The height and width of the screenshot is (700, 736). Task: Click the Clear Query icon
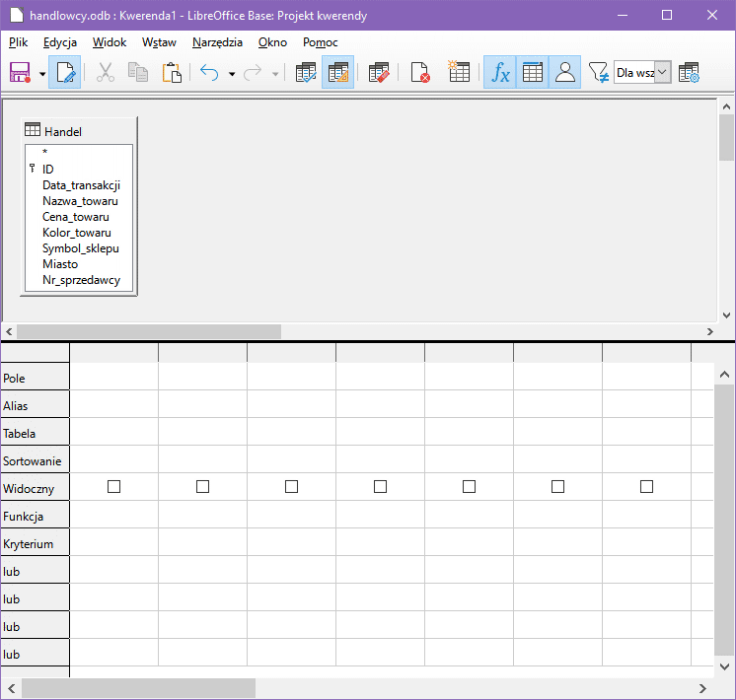420,73
